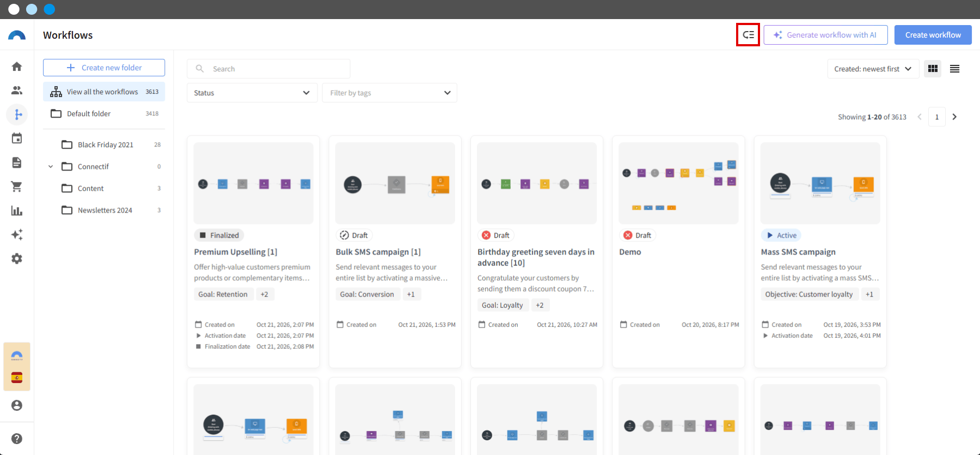Show +1 more tags on Bulk SMS campaign
Viewport: 980px width, 455px height.
pos(411,294)
